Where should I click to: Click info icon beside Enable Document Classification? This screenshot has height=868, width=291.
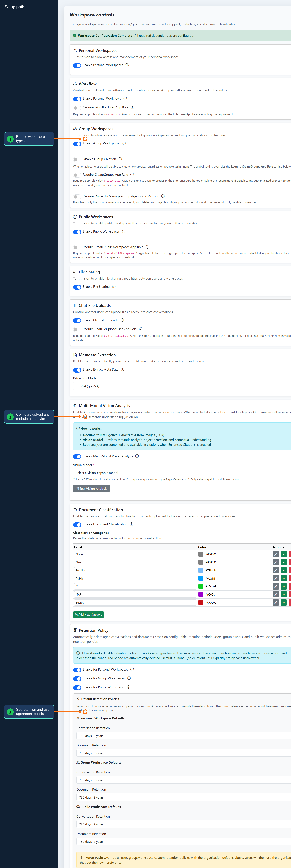click(x=131, y=524)
